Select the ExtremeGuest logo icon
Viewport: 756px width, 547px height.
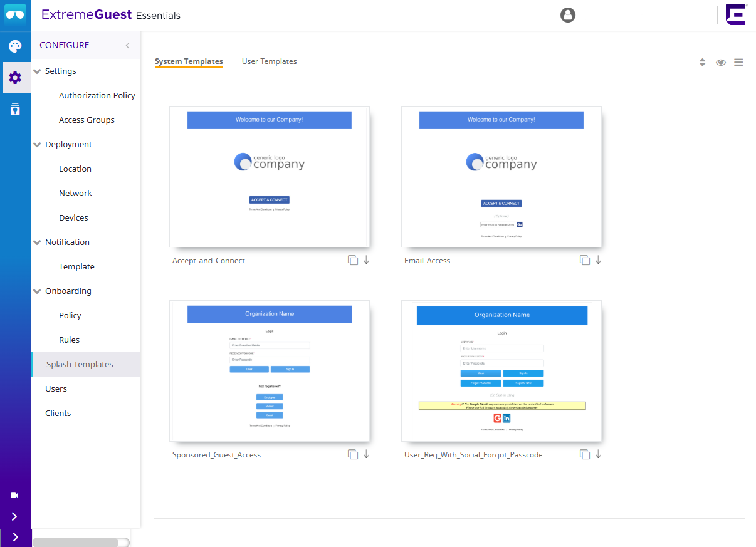click(15, 15)
